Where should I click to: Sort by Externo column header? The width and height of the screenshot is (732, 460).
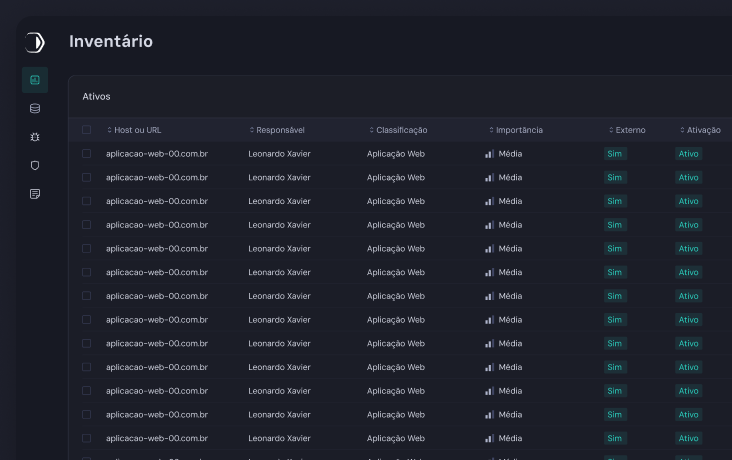(x=630, y=130)
